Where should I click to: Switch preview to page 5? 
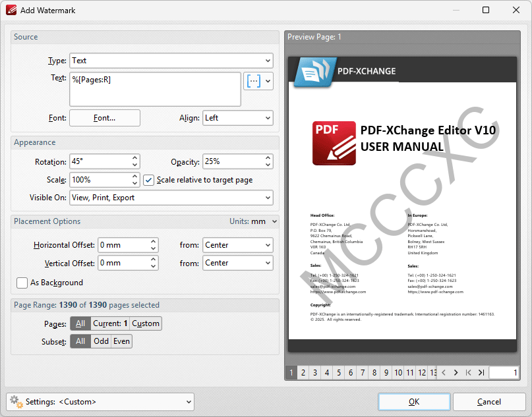click(339, 373)
